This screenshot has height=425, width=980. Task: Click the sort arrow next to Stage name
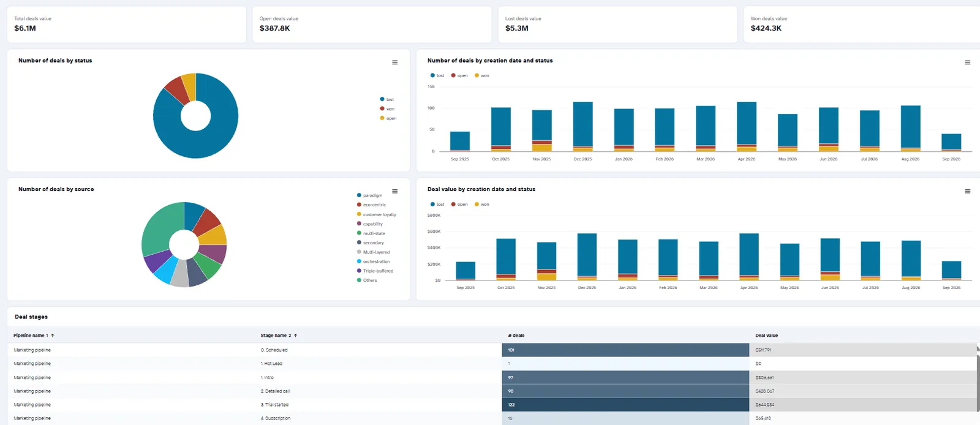295,336
